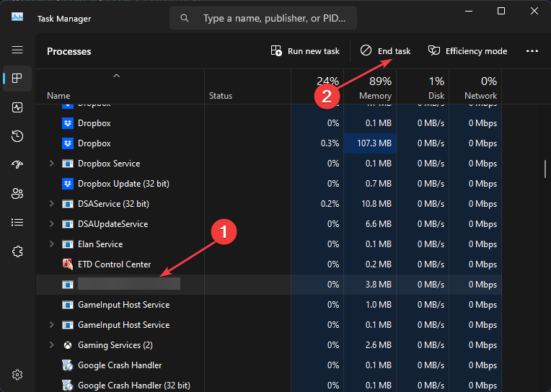551x392 pixels.
Task: Click Run new task button
Action: 305,51
